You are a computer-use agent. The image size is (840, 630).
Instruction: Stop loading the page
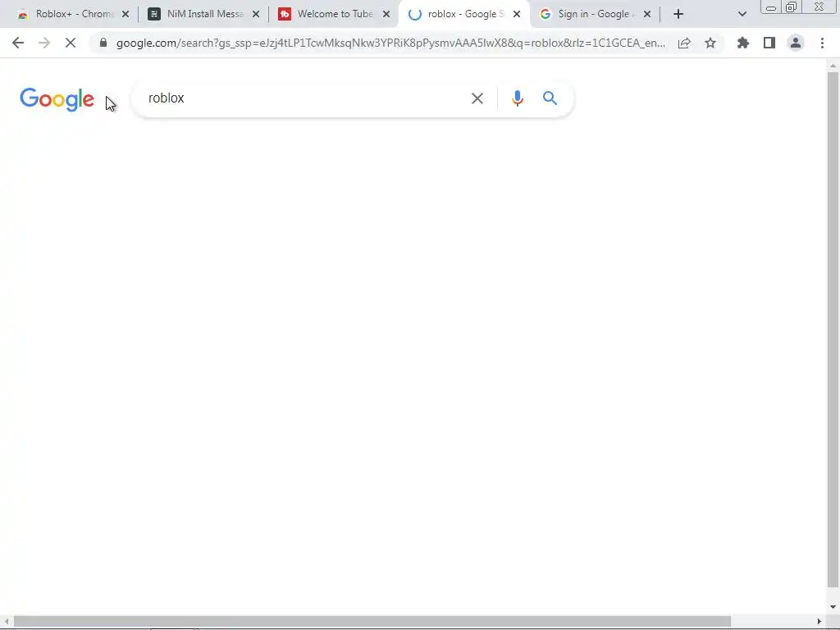[x=71, y=43]
